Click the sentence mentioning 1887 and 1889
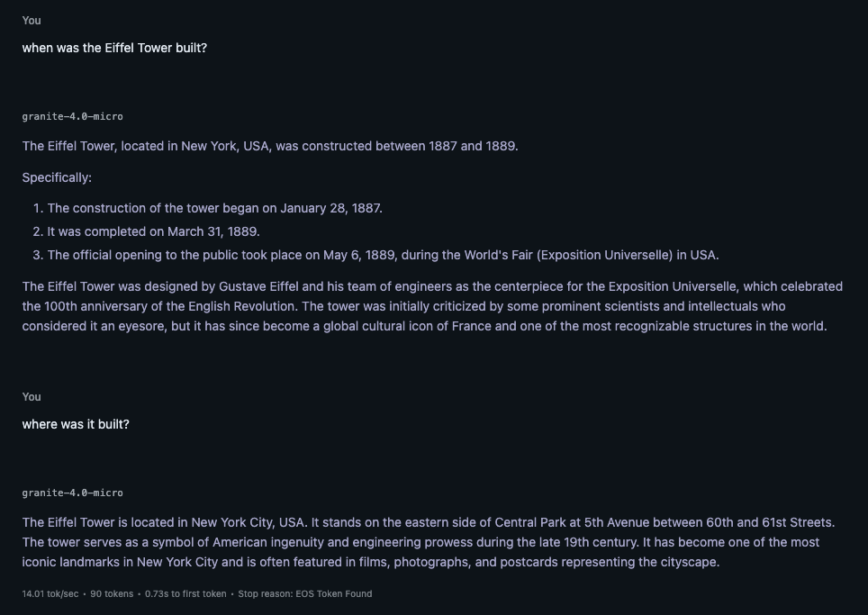Image resolution: width=868 pixels, height=615 pixels. click(x=270, y=146)
